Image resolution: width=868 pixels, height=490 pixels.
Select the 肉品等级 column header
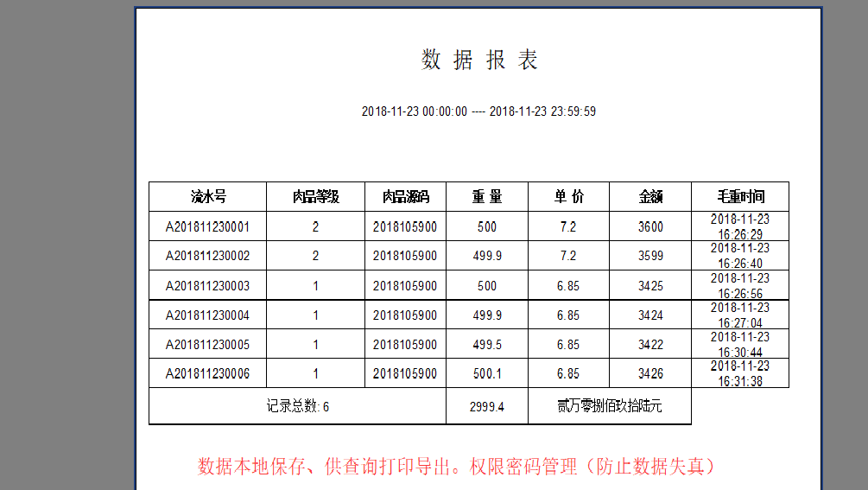tap(315, 197)
